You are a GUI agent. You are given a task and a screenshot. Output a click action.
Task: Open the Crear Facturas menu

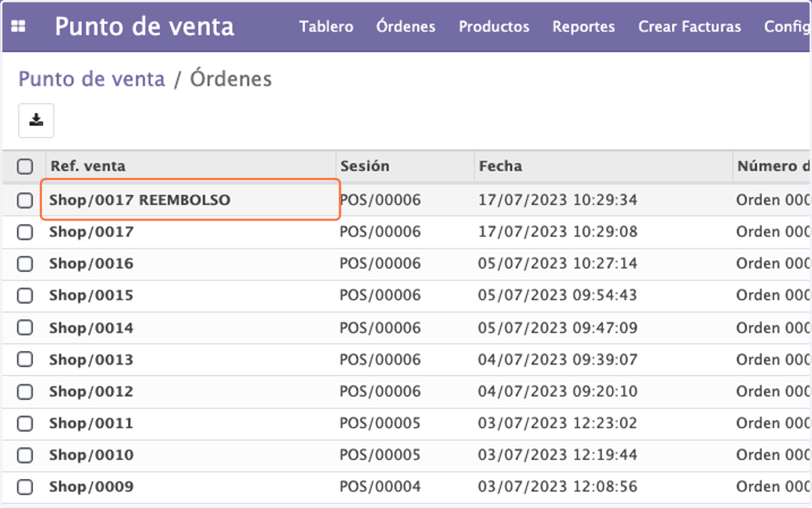pyautogui.click(x=690, y=27)
